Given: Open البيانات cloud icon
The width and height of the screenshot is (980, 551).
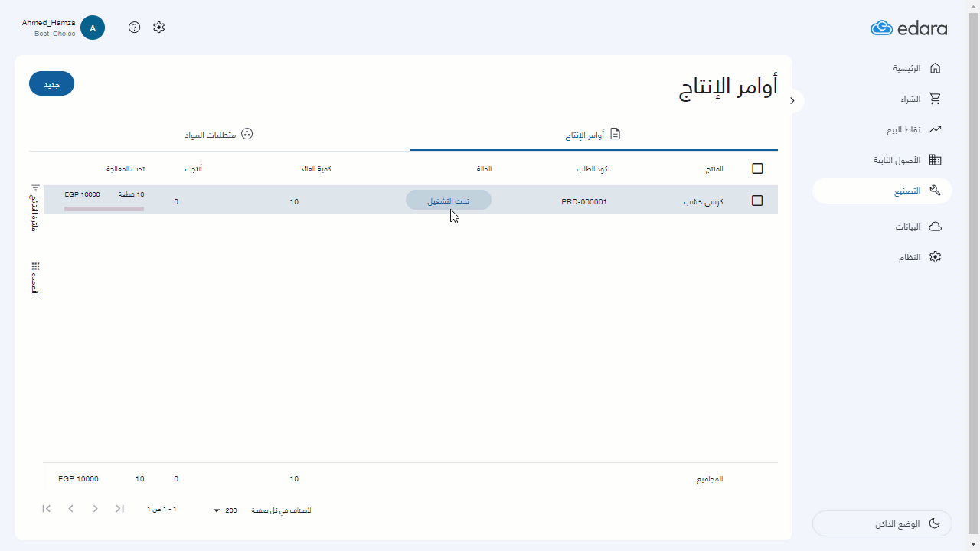Looking at the screenshot, I should coord(935,227).
